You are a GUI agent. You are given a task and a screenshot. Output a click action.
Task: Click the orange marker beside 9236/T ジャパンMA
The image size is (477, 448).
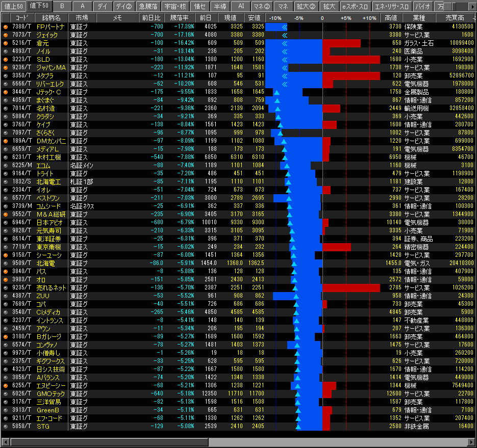(6, 68)
